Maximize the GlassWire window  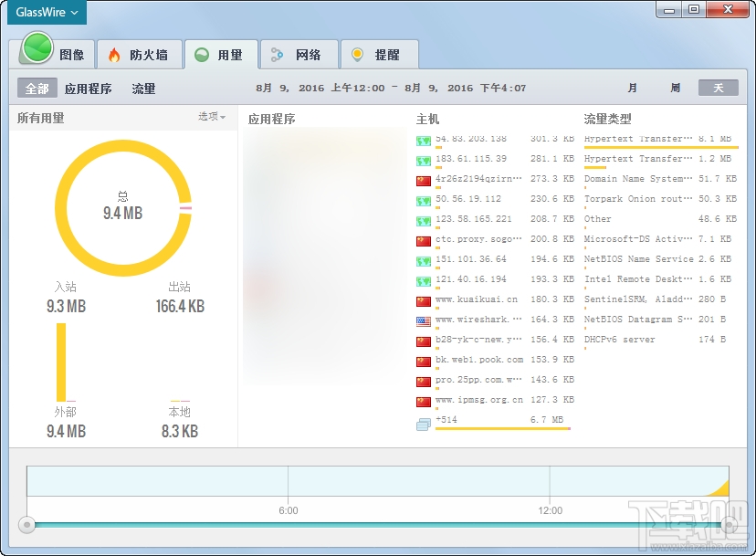[693, 10]
